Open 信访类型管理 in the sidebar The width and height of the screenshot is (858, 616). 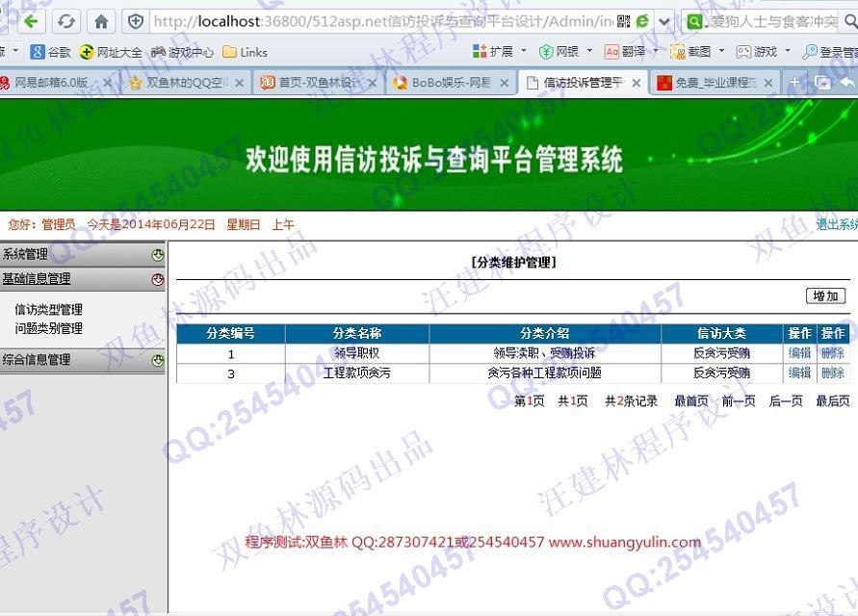click(x=48, y=310)
